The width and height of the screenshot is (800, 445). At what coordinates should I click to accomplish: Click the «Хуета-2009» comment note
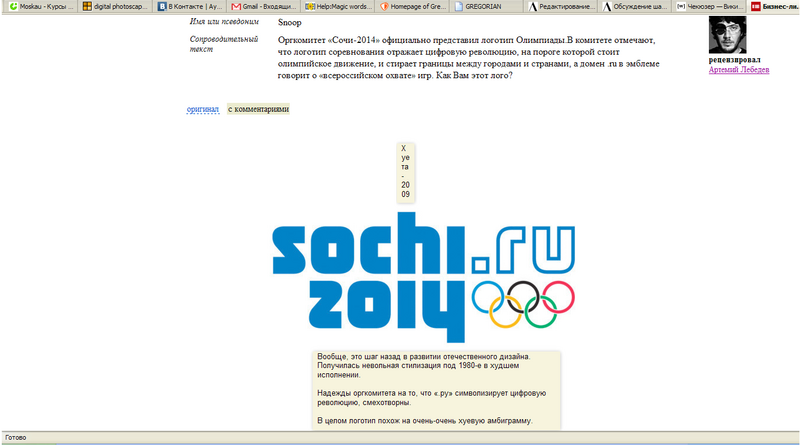coord(406,171)
